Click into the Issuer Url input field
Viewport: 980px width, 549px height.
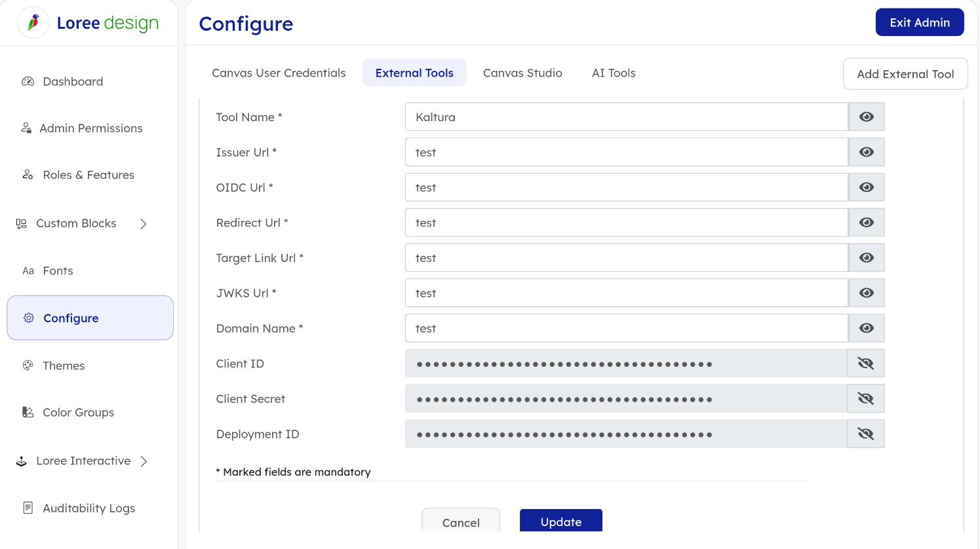click(626, 152)
